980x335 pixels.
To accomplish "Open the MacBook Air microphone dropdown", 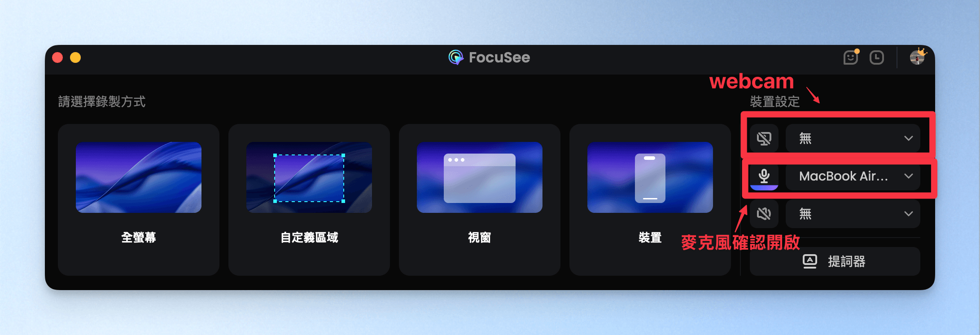I will click(853, 176).
